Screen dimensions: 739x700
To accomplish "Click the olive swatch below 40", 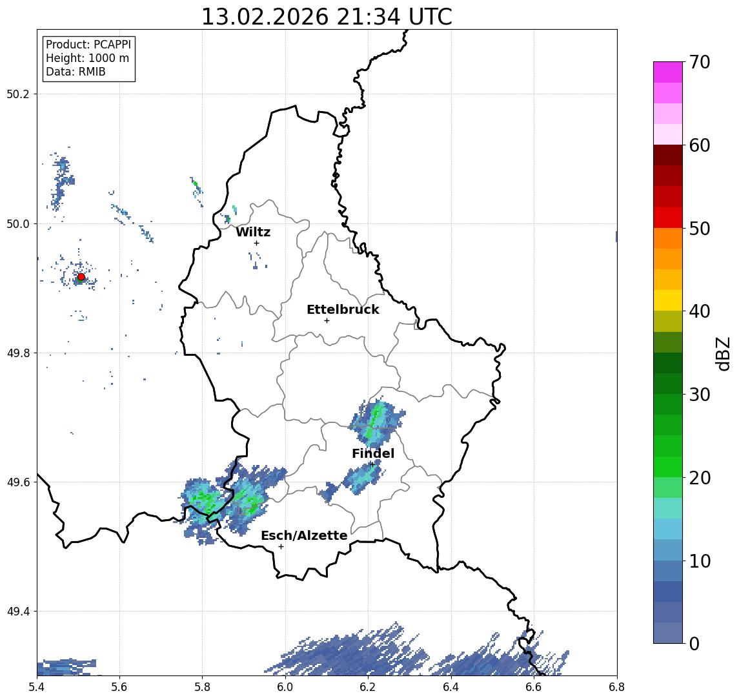I will point(668,321).
